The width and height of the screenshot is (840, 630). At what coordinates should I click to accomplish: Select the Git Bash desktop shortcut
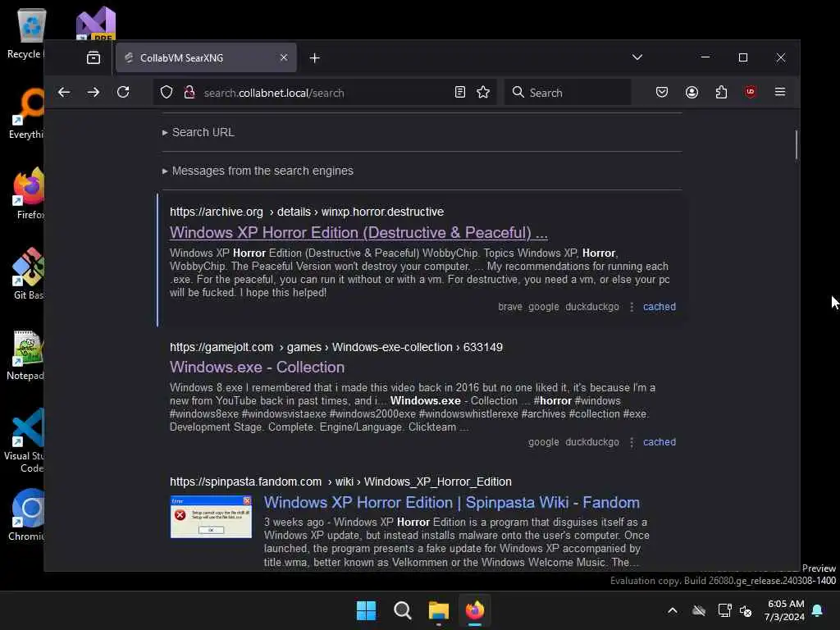pos(28,274)
